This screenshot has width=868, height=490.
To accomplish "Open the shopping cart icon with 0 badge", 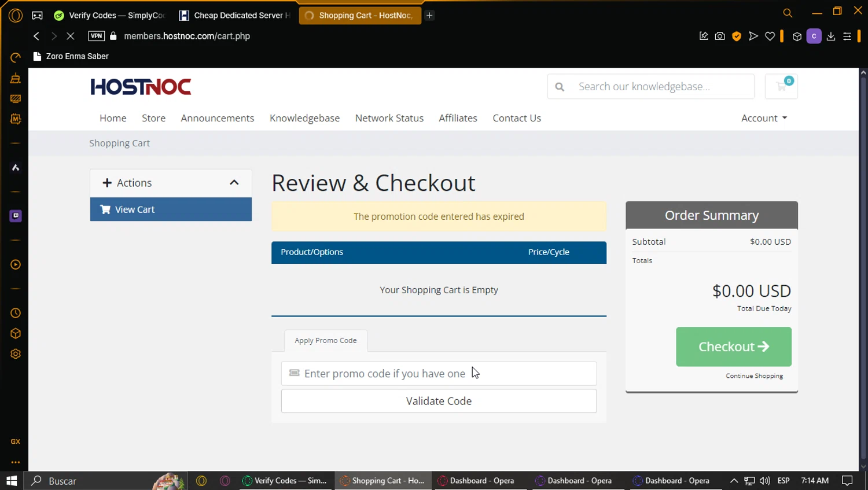I will [x=781, y=86].
